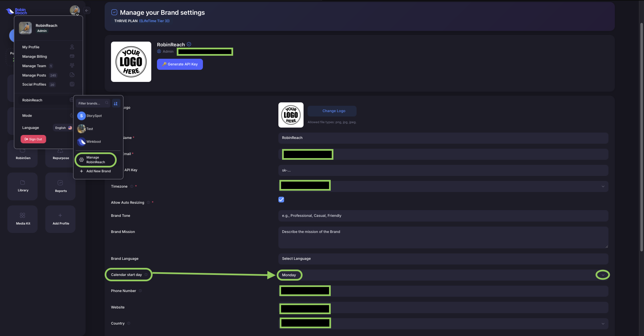Click the Manage Team people icon
Viewport: 644px width, 336px height.
[x=72, y=65]
